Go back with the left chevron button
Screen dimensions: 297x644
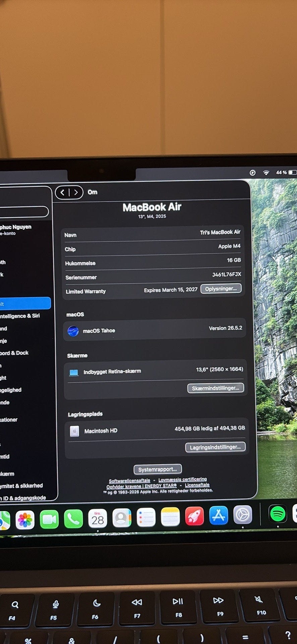[x=63, y=193]
